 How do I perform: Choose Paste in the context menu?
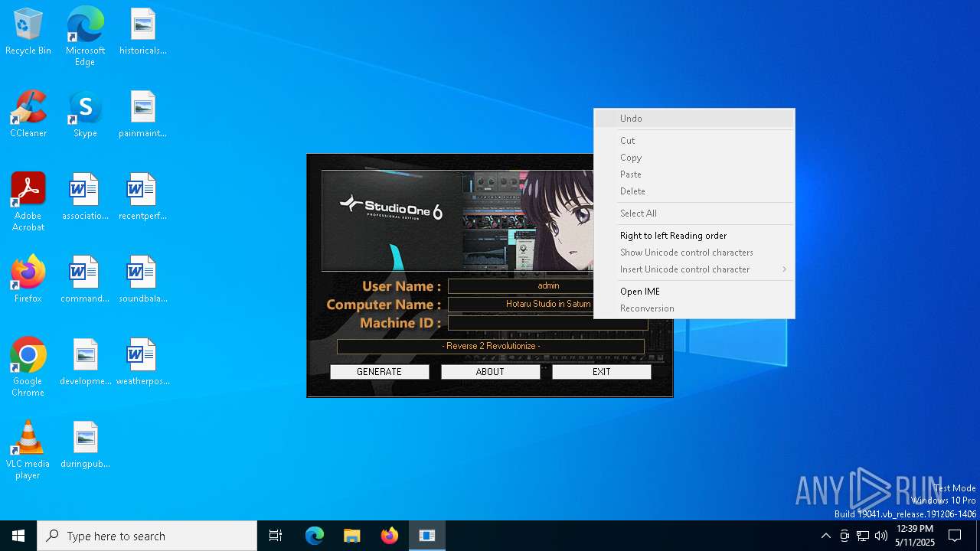click(694, 174)
